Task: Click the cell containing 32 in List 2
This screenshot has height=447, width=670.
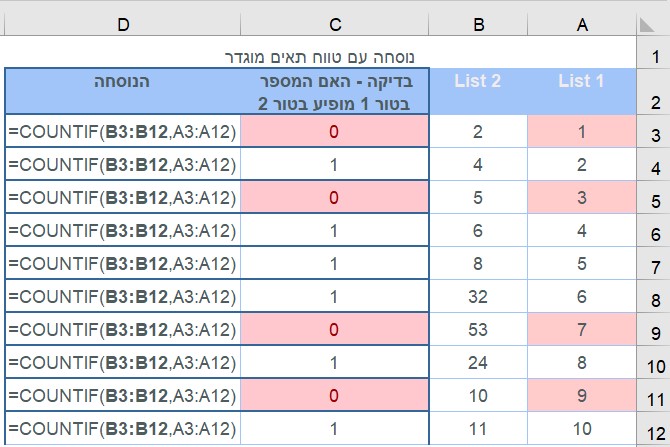Action: tap(478, 298)
